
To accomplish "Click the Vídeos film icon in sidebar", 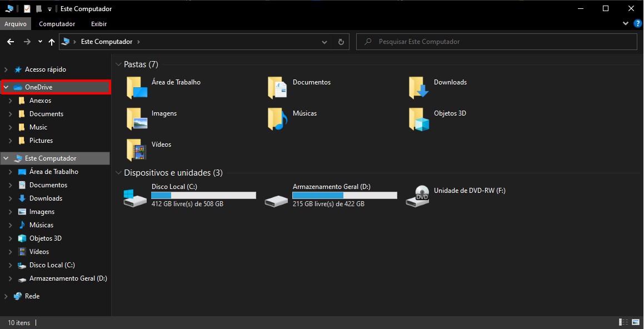I will tap(22, 251).
